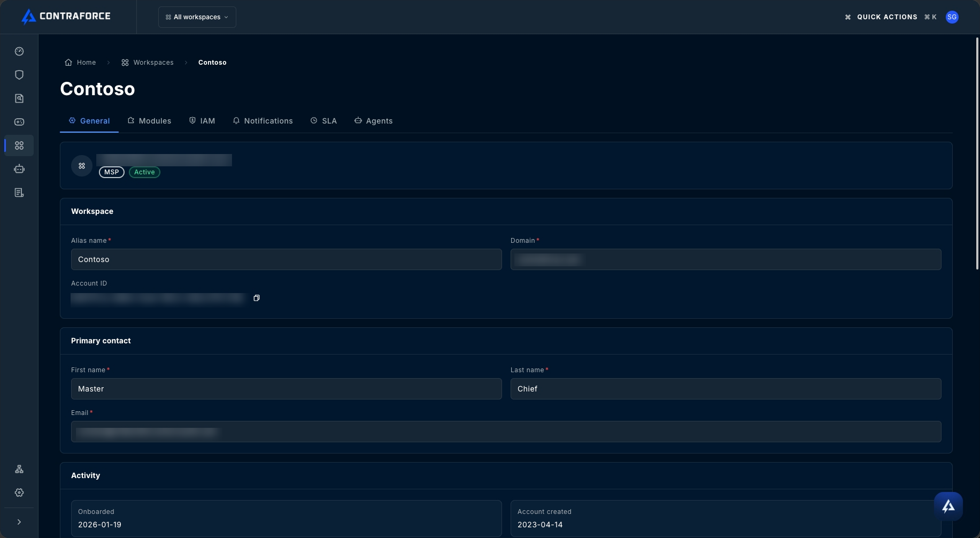Click the Activity section heading
Viewport: 980px width, 538px height.
86,475
